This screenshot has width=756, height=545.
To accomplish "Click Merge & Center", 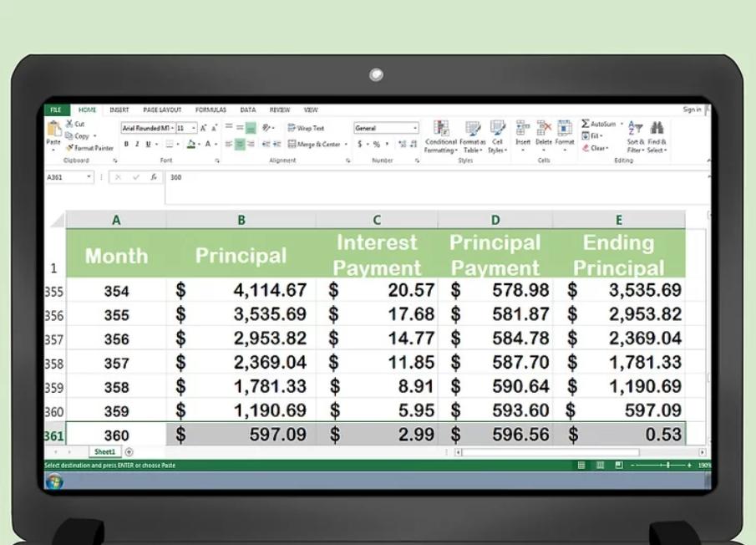I will [x=314, y=144].
